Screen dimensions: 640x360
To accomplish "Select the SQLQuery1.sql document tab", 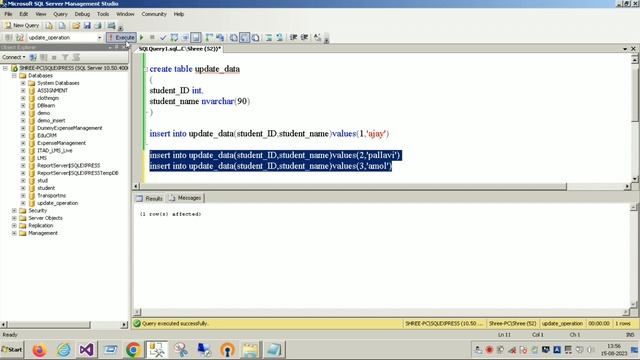I will click(179, 49).
